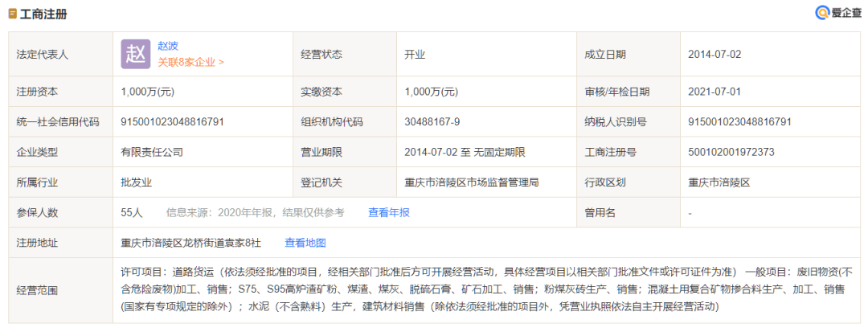Click the registered address 重庆市涪陵区龙桥街道袁家8社
The image size is (868, 328).
(x=191, y=243)
